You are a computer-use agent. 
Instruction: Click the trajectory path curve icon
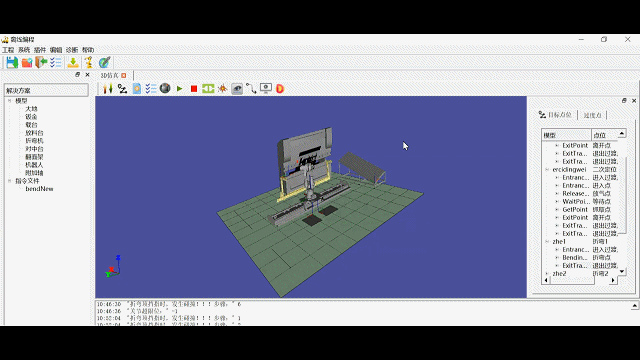pyautogui.click(x=251, y=89)
